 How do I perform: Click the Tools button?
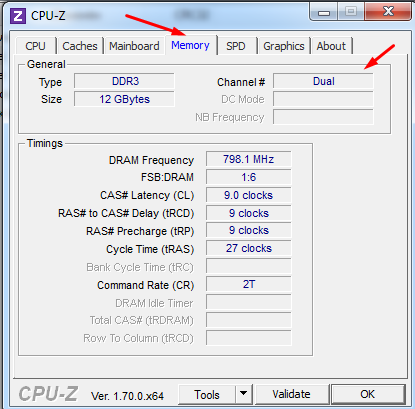pyautogui.click(x=207, y=394)
